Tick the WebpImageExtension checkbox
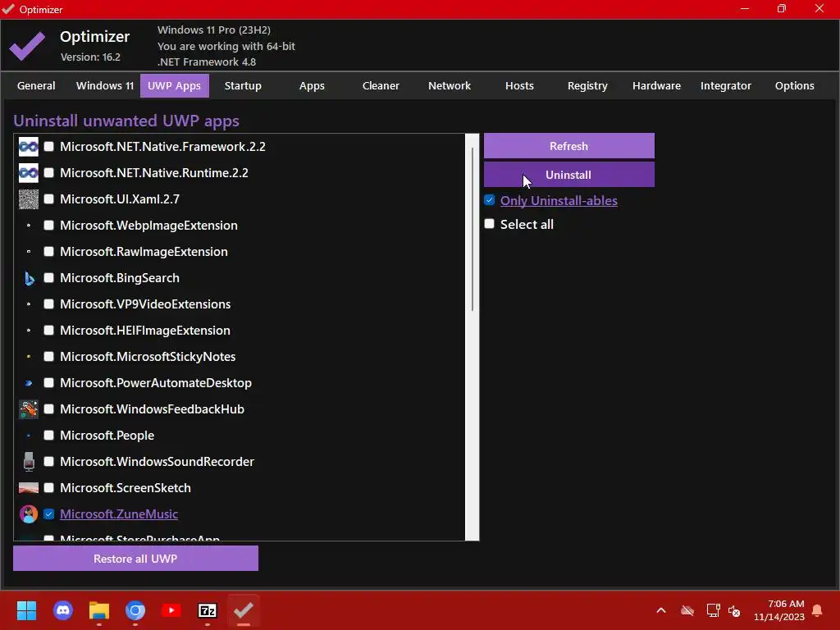 (48, 226)
